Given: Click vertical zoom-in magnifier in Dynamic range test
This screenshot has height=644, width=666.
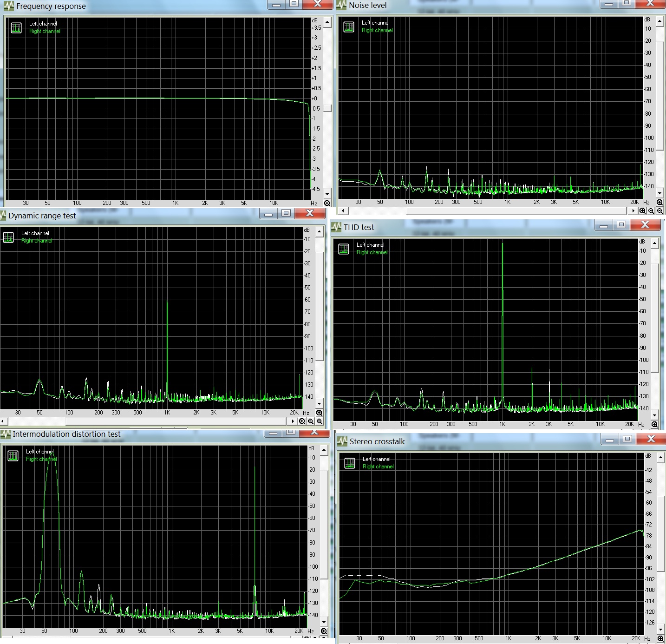Looking at the screenshot, I should [x=320, y=413].
